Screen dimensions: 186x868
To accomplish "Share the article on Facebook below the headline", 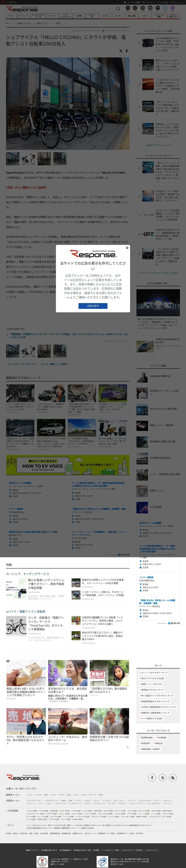I will coord(127,51).
